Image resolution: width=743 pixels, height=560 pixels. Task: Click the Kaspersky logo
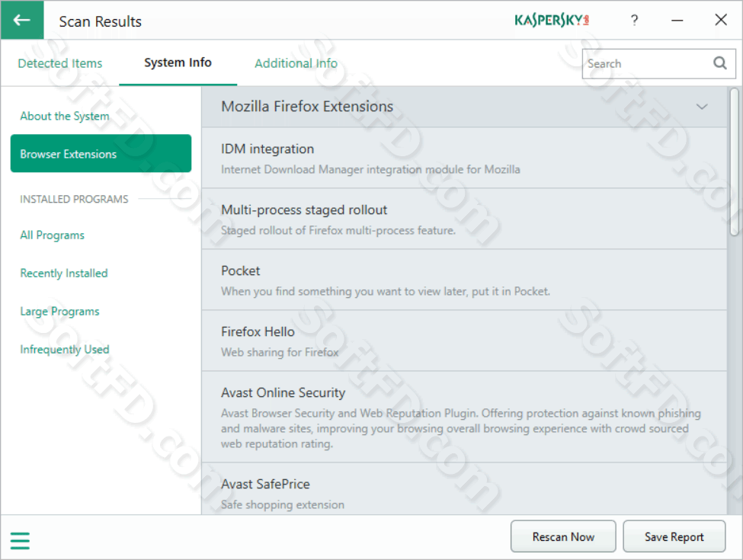click(x=552, y=20)
